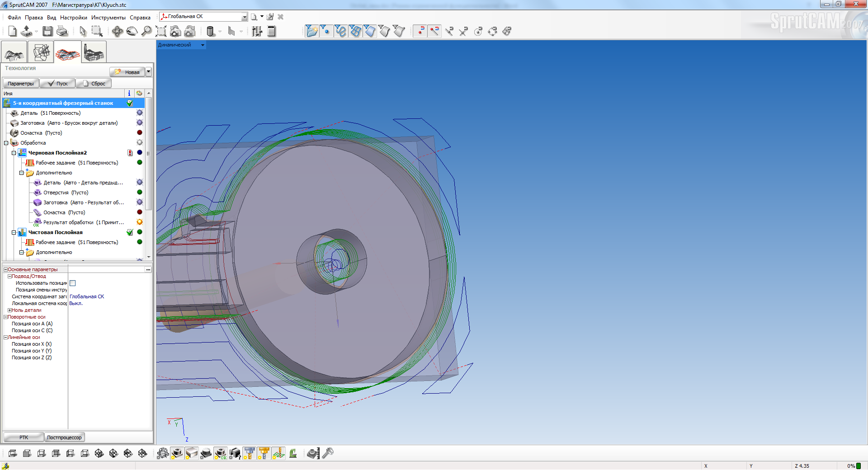Toggle the mesh selection filter

point(355,31)
